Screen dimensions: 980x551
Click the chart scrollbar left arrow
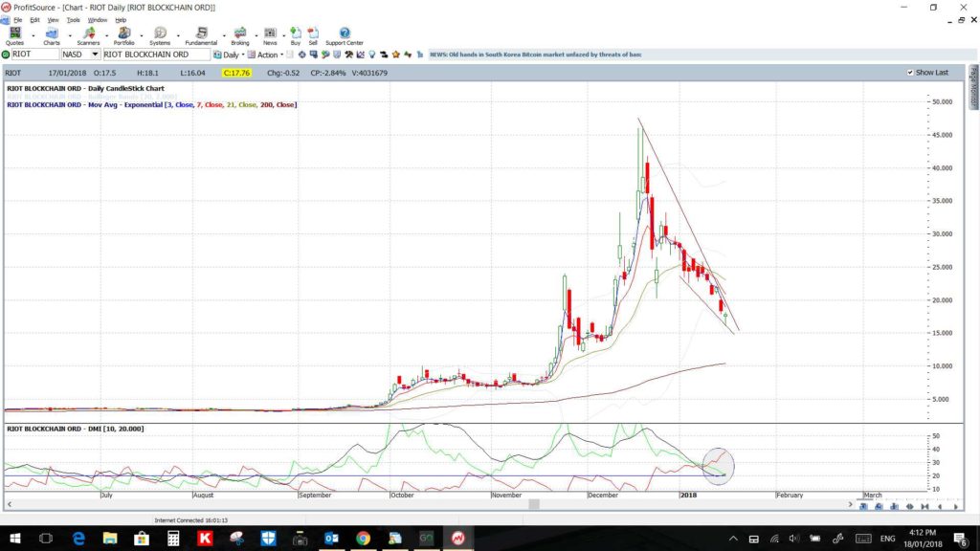9,503
